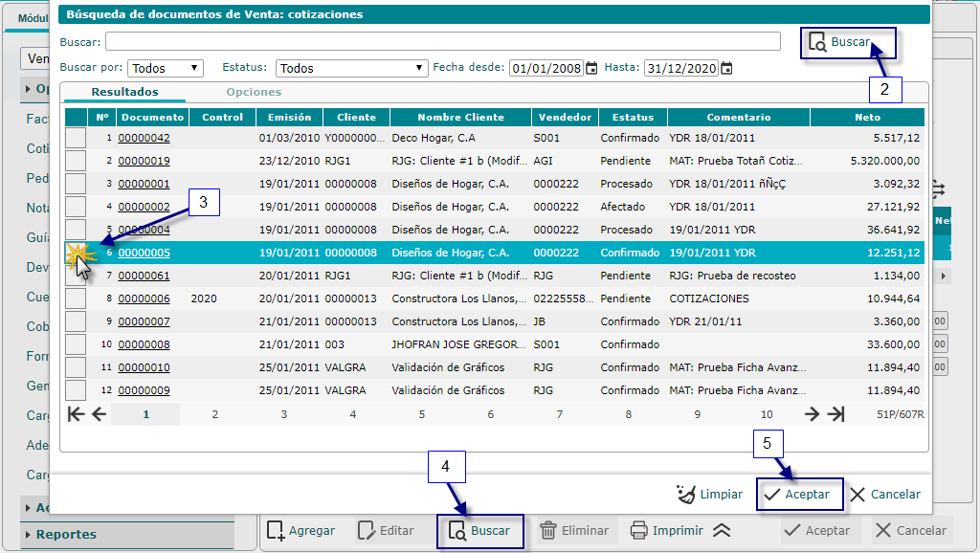Switch to the Opciones tab

tap(254, 92)
